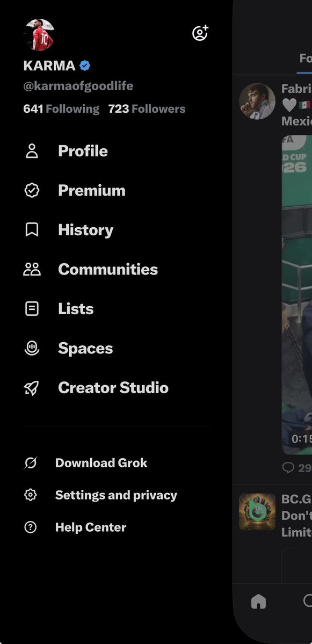
Task: Click the Communities people icon
Action: 32,270
